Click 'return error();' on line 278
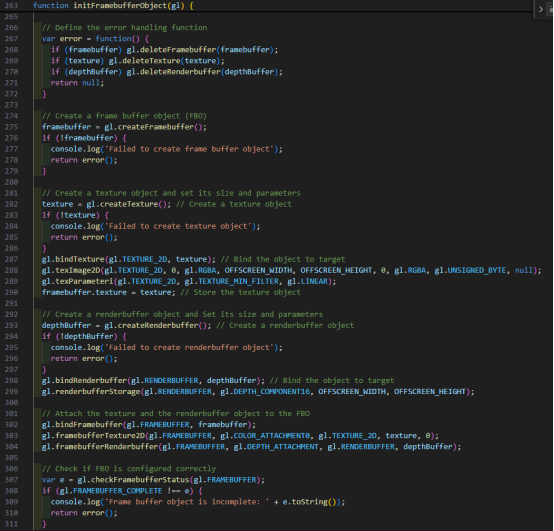Image resolution: width=554 pixels, height=531 pixels. [x=84, y=160]
